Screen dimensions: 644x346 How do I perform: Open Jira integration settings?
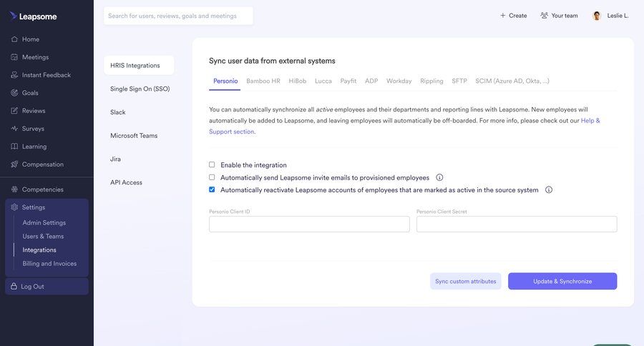115,159
